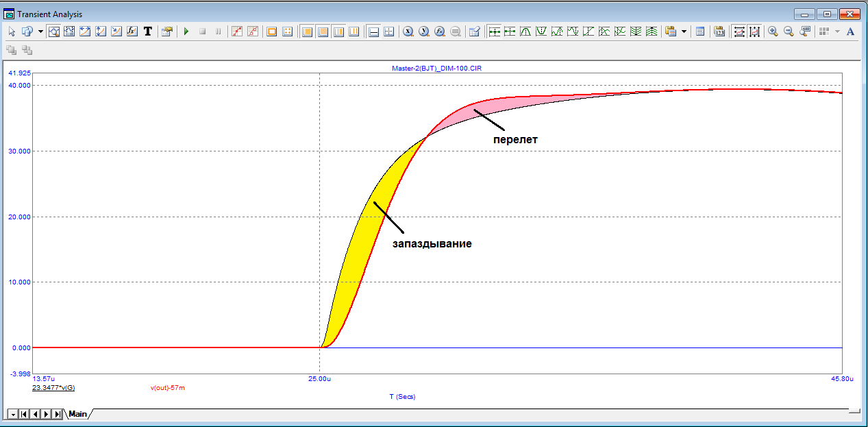
Task: Stop the running analysis
Action: pyautogui.click(x=202, y=32)
